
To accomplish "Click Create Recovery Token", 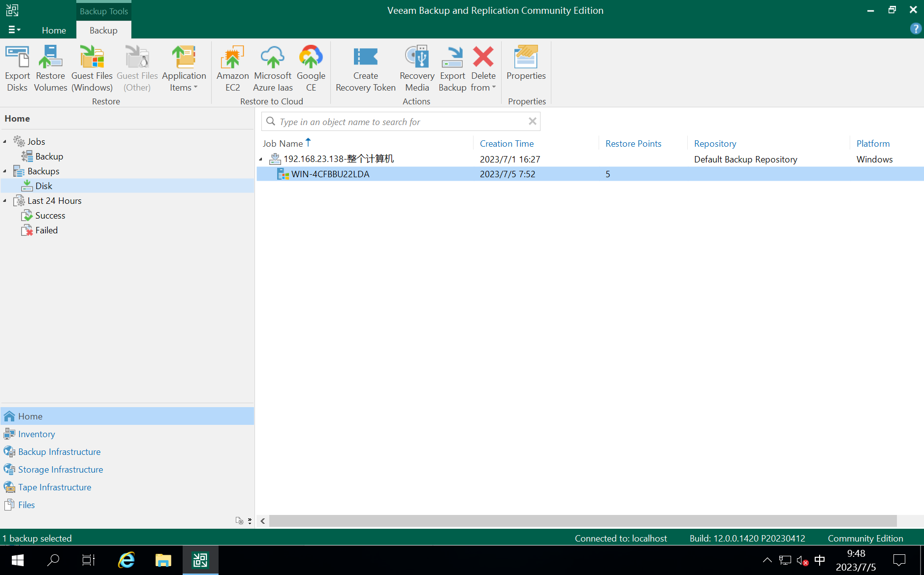I will click(366, 68).
